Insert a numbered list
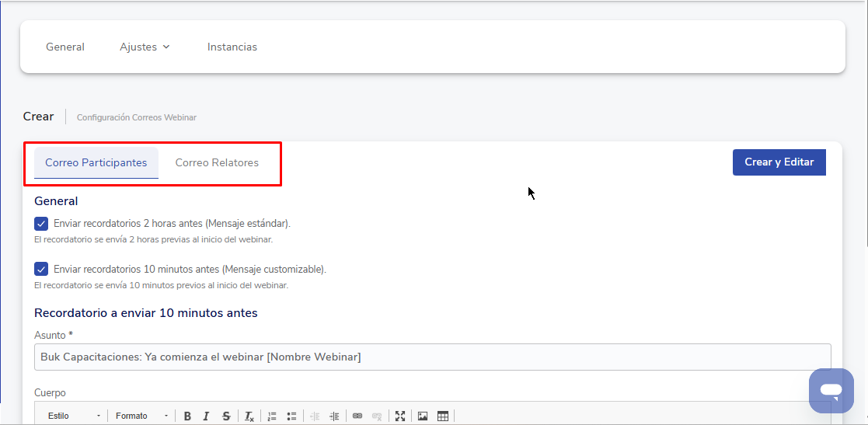Image resolution: width=868 pixels, height=425 pixels. pos(272,416)
